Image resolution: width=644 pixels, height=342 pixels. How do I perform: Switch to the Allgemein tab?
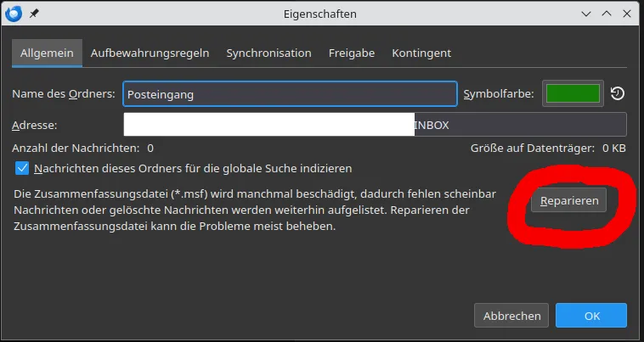click(x=47, y=53)
